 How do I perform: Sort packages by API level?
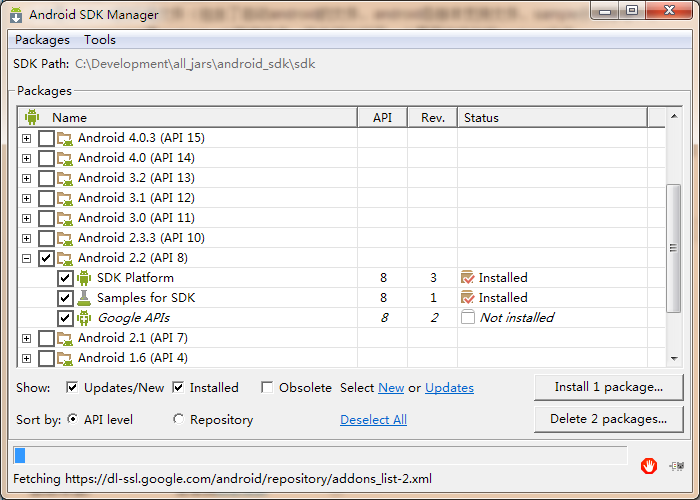(x=72, y=419)
